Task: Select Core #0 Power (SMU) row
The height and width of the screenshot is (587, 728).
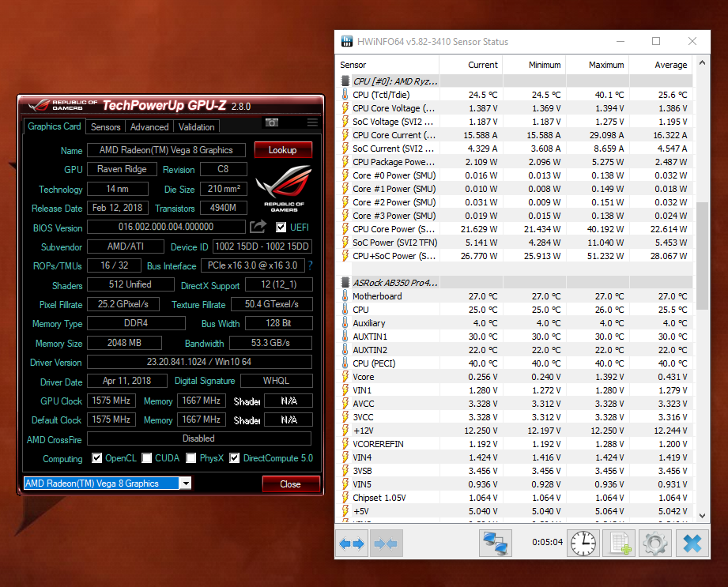Action: coord(515,175)
